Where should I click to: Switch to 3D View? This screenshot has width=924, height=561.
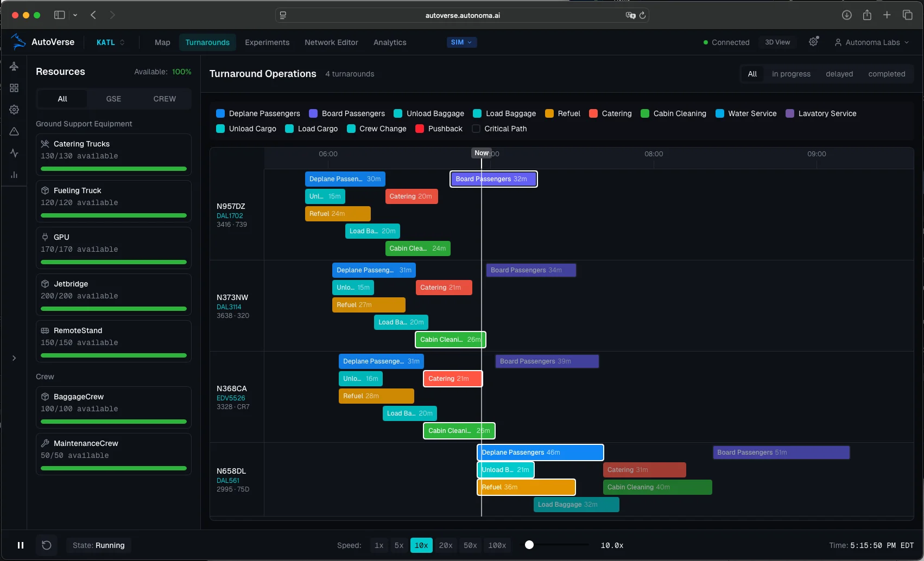tap(777, 42)
